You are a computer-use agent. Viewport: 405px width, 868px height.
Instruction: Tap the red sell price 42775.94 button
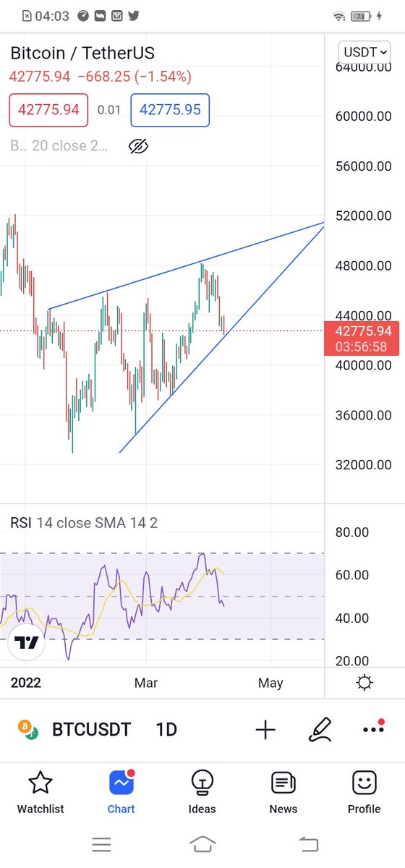(48, 110)
